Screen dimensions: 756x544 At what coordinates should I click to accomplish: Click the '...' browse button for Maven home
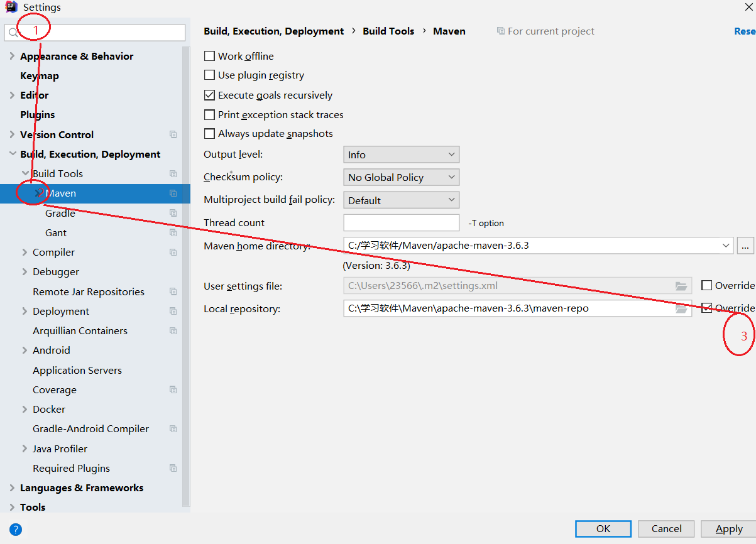(x=745, y=246)
